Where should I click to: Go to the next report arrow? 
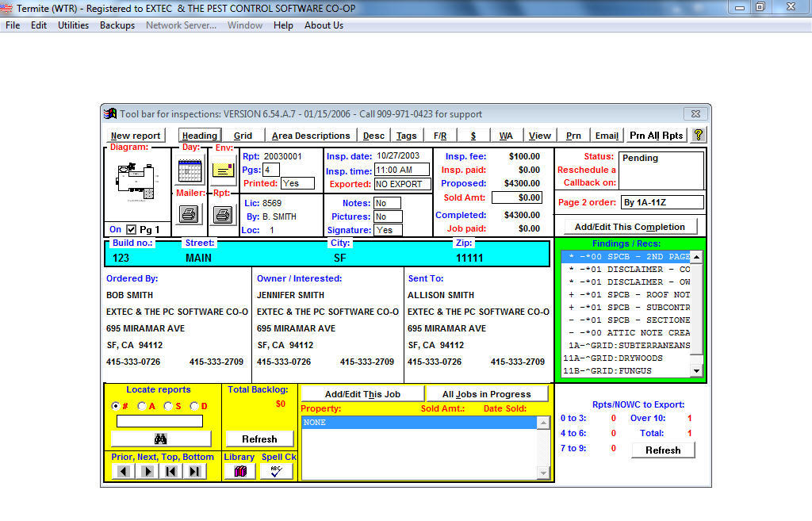tap(147, 471)
